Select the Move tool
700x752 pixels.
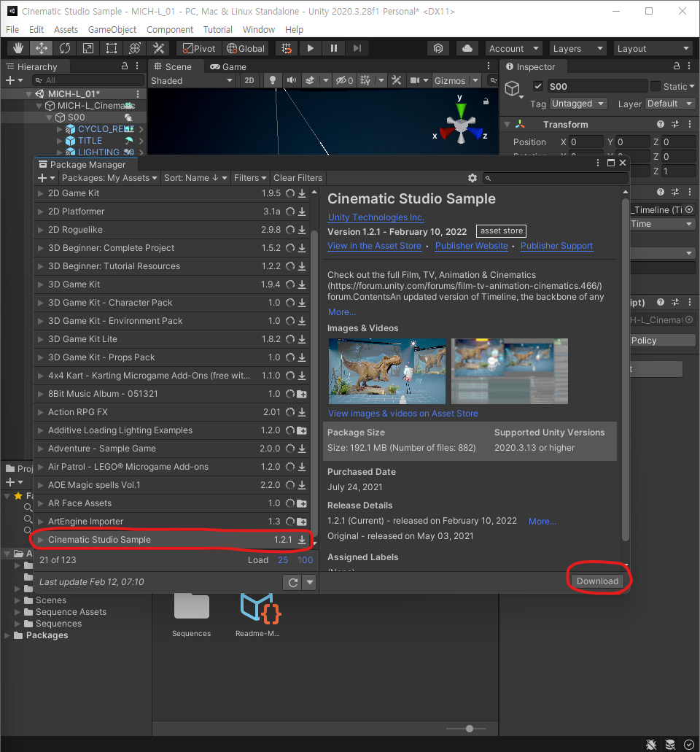(42, 48)
